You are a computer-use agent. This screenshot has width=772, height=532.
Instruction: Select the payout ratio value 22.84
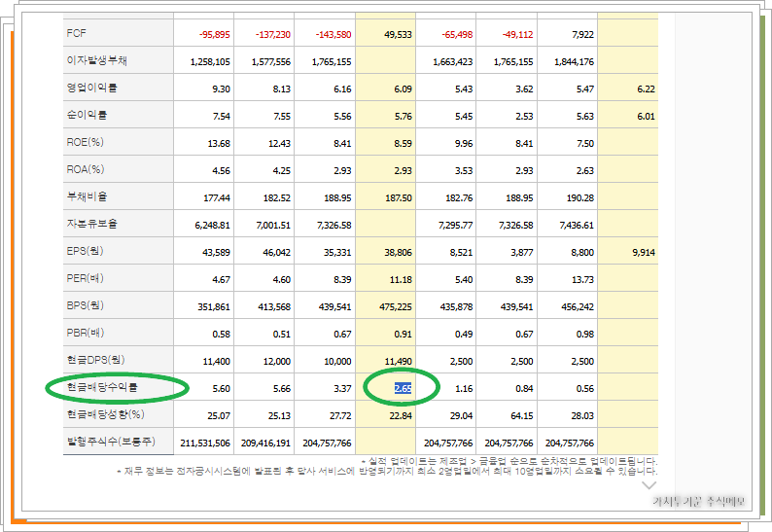click(x=401, y=415)
